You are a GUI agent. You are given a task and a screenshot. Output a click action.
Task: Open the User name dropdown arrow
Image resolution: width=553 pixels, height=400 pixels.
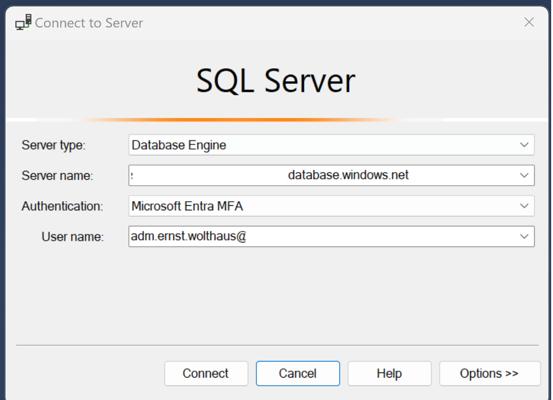coord(524,236)
